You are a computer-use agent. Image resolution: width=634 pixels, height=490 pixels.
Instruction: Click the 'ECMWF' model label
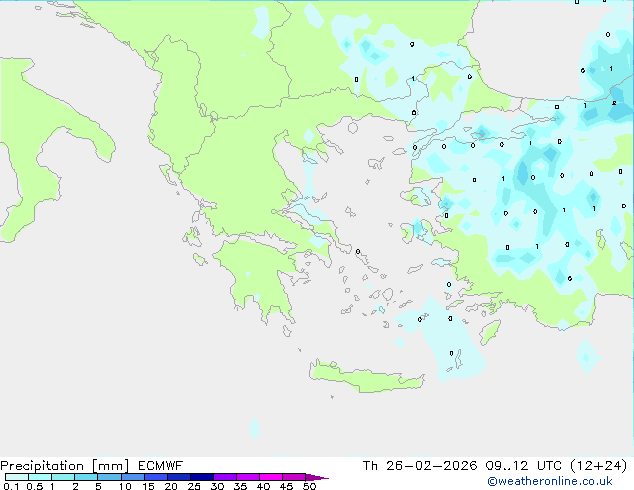pyautogui.click(x=161, y=466)
